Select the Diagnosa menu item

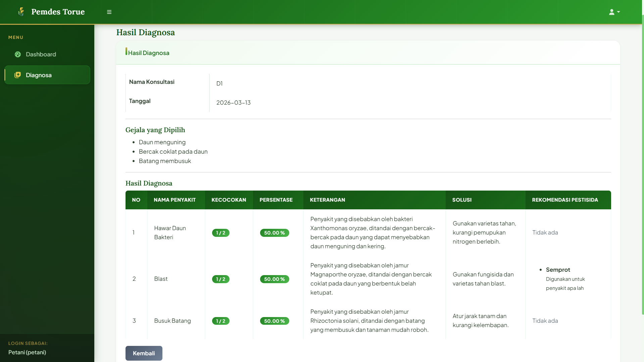39,75
